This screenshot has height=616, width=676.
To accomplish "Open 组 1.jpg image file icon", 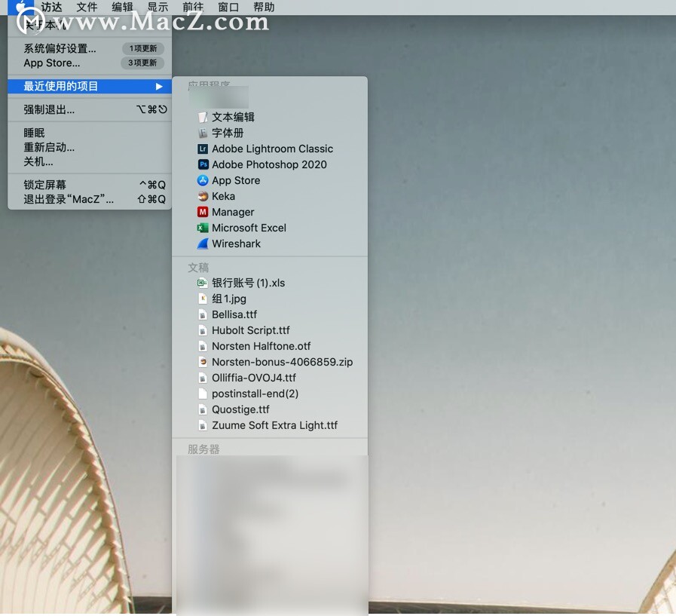I will point(203,299).
